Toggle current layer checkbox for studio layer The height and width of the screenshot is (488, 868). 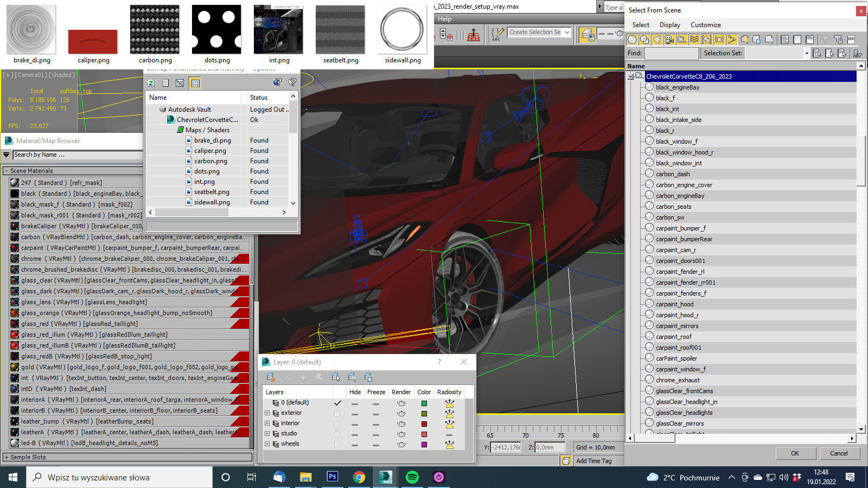pos(337,434)
